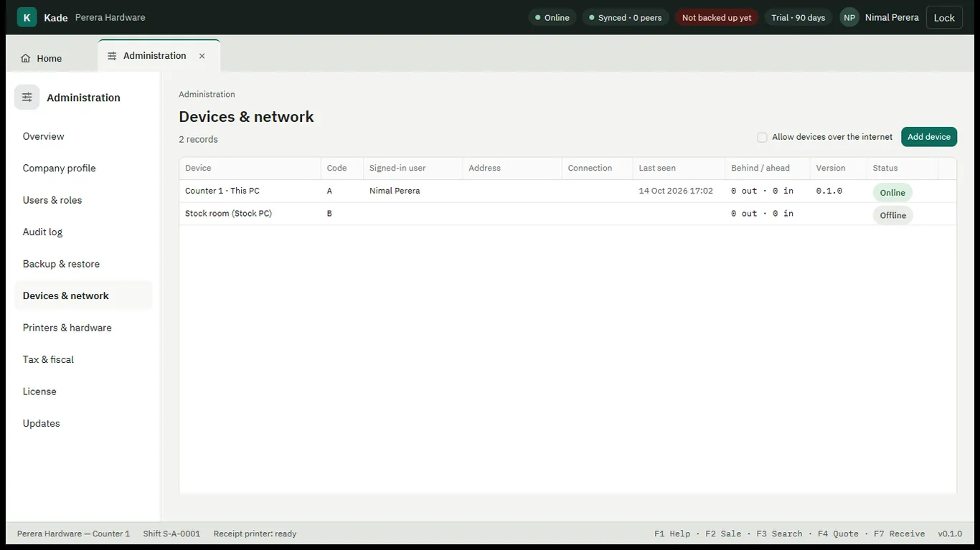Go to Users & roles
Viewport: 980px width, 550px height.
coord(83,200)
